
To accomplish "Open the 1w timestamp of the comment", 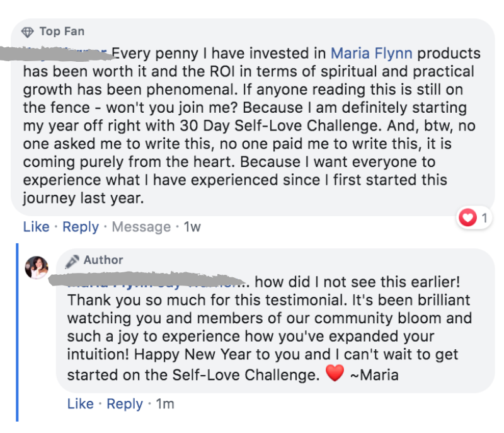I will (x=192, y=227).
